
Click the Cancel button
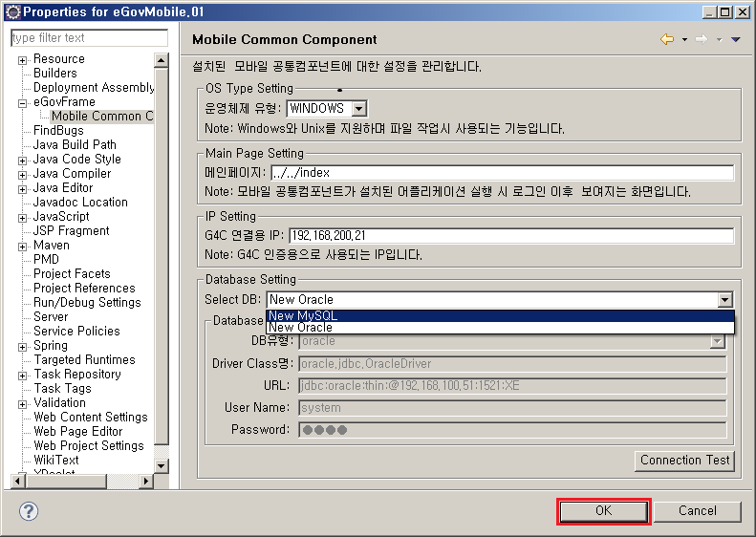point(697,511)
